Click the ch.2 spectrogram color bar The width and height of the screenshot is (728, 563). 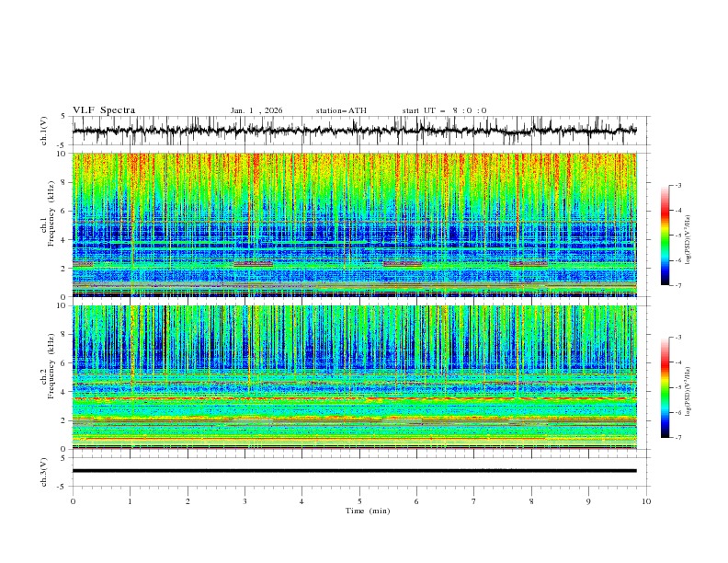(x=665, y=387)
